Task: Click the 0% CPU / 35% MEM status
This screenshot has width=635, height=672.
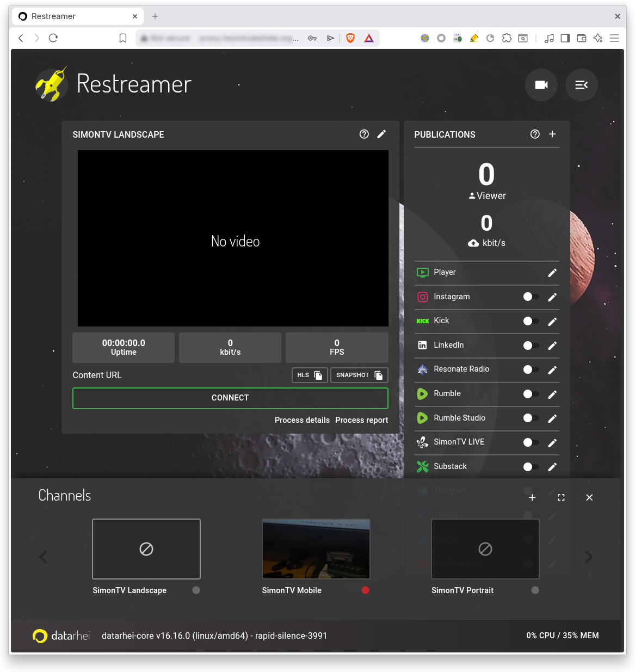Action: pyautogui.click(x=562, y=636)
